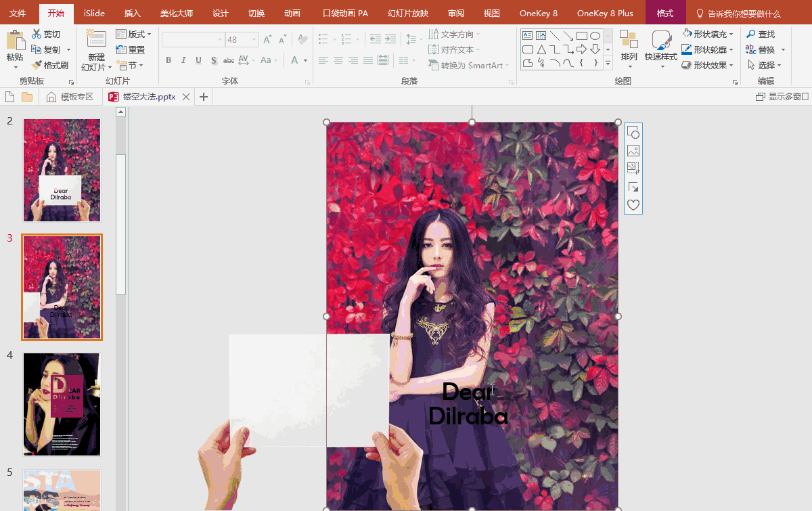Reset slide with the 重置 button

click(x=130, y=49)
